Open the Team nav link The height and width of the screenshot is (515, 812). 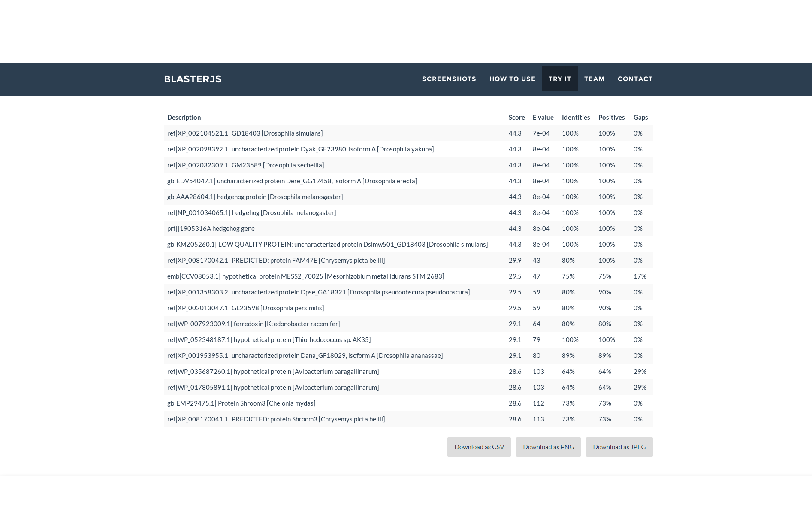(594, 79)
